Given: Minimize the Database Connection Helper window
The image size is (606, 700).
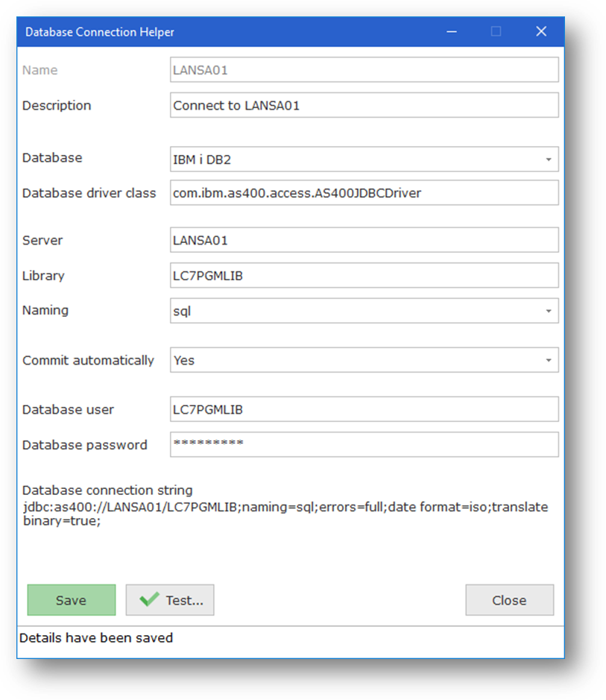Looking at the screenshot, I should click(x=451, y=32).
